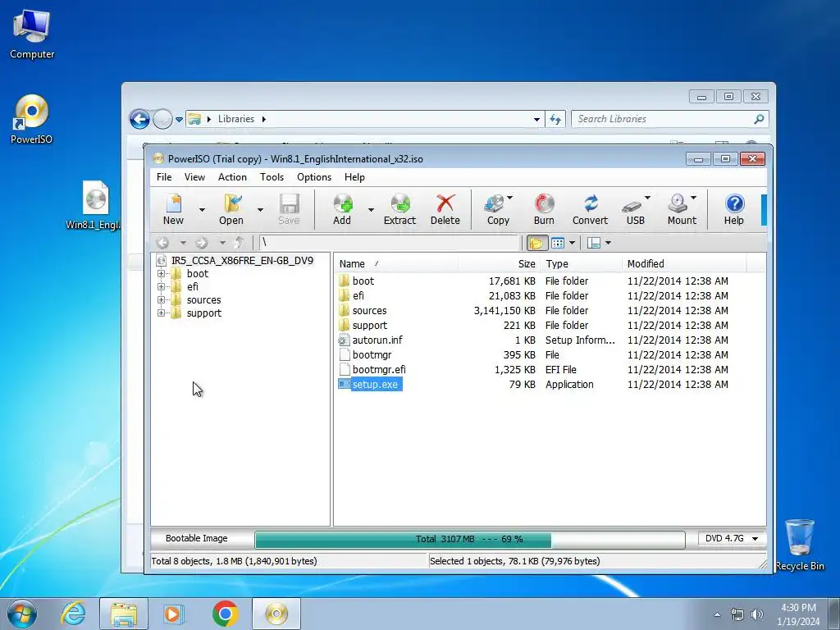This screenshot has height=630, width=840.
Task: Open the dropdown arrow next to Add
Action: click(x=371, y=209)
